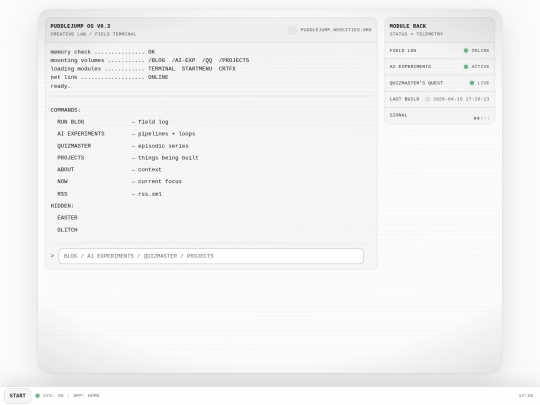
Task: Open the RSS command
Action: pos(62,194)
